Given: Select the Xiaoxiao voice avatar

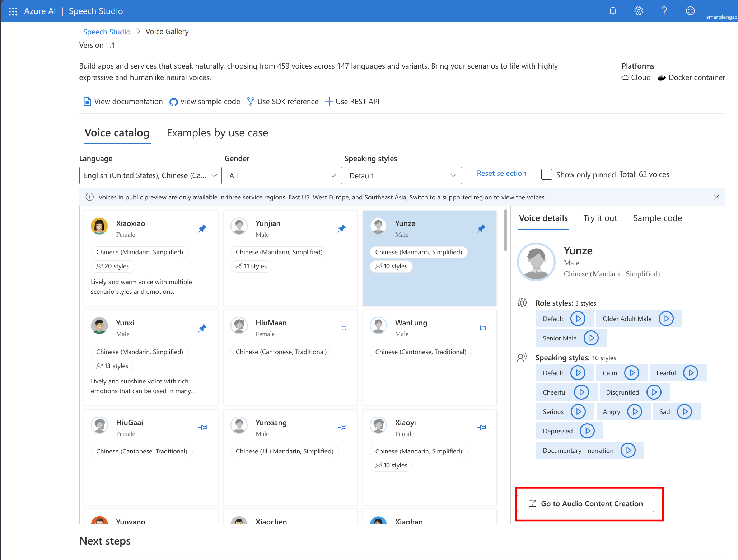Looking at the screenshot, I should [99, 226].
